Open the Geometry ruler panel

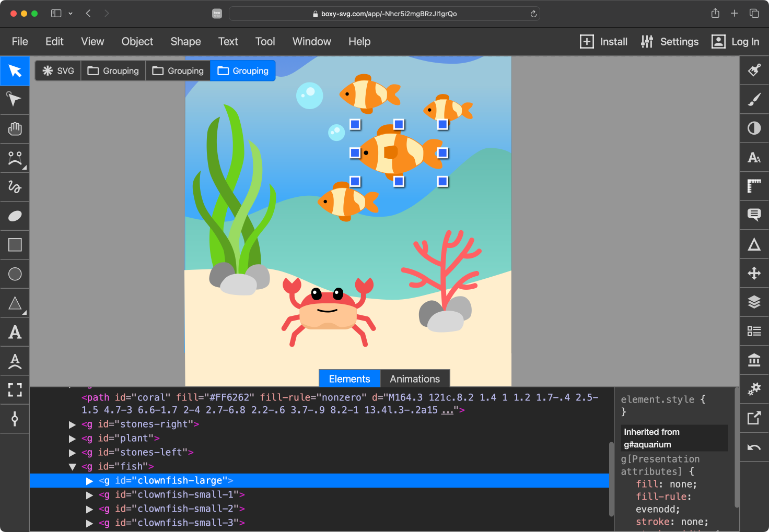point(754,186)
